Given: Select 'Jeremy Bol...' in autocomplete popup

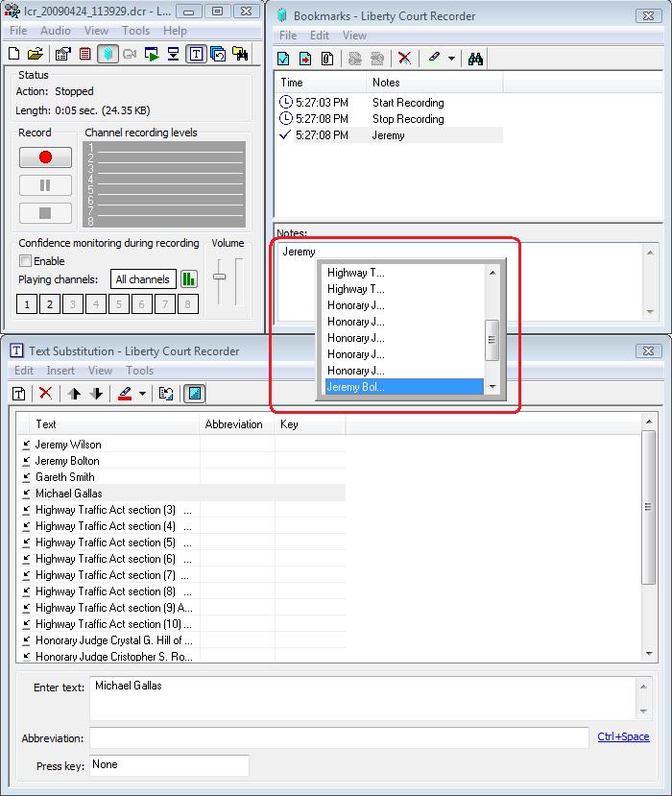Looking at the screenshot, I should pos(404,387).
